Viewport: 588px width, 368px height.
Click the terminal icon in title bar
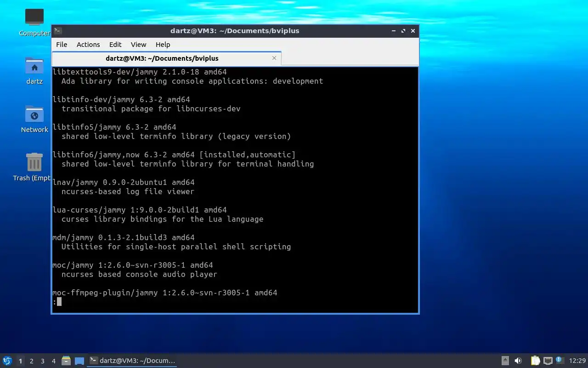[57, 31]
